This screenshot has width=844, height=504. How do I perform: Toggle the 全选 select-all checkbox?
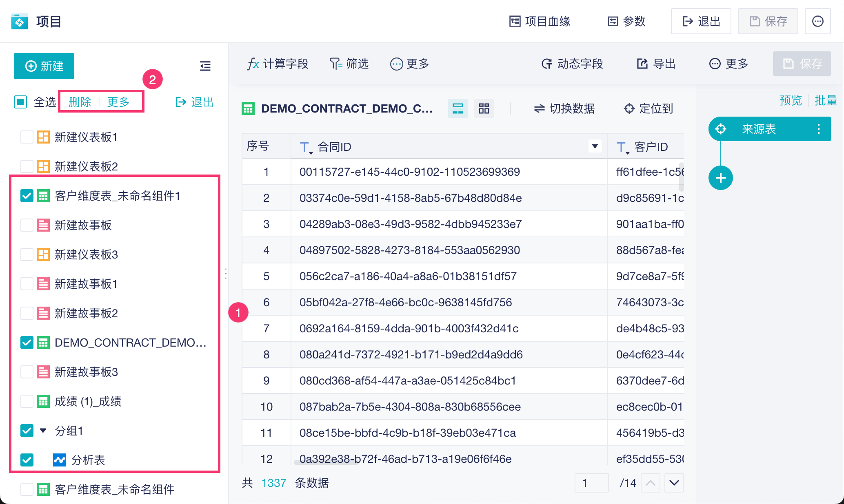point(20,102)
